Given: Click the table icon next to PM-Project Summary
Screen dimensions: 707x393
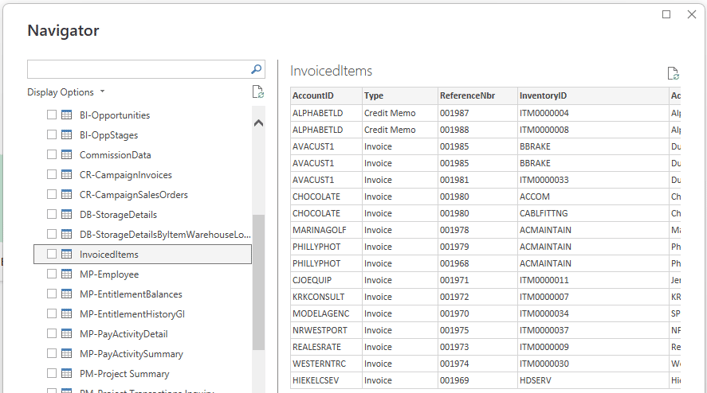Looking at the screenshot, I should tap(66, 373).
